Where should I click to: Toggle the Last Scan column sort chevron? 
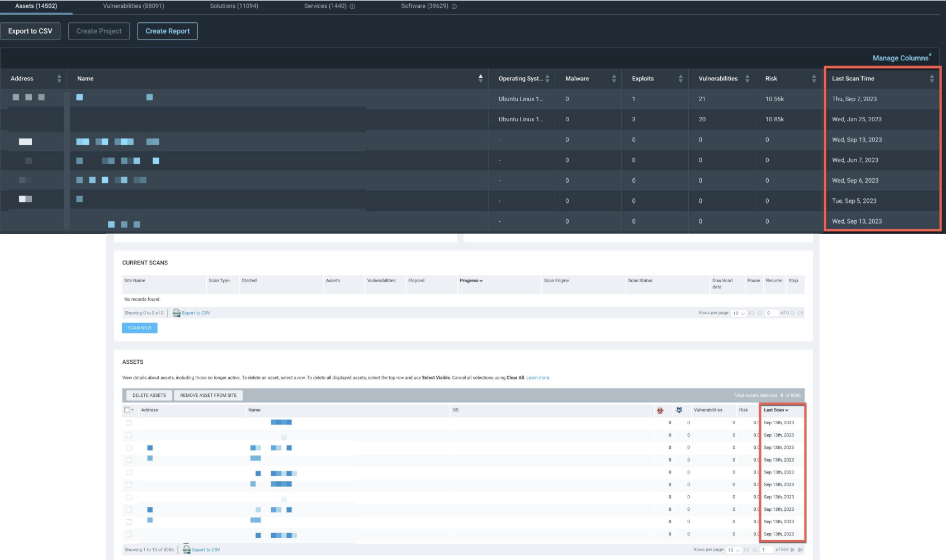click(x=787, y=410)
